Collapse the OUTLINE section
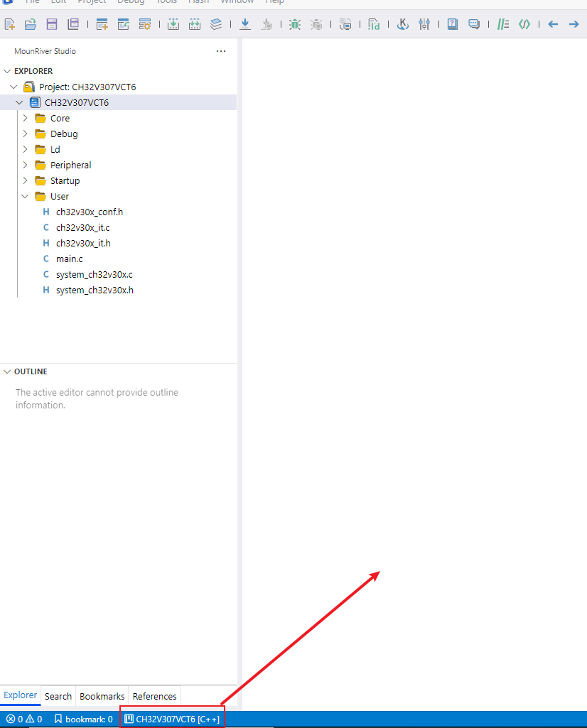 tap(7, 371)
